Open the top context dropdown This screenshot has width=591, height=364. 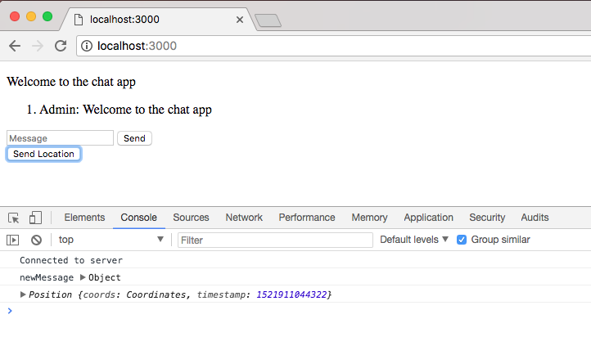tap(111, 240)
